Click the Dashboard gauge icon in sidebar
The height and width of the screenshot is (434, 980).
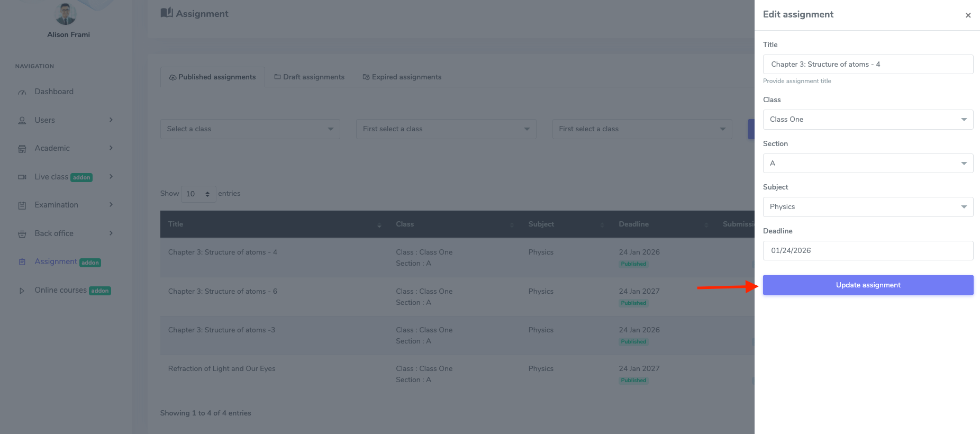coord(22,92)
